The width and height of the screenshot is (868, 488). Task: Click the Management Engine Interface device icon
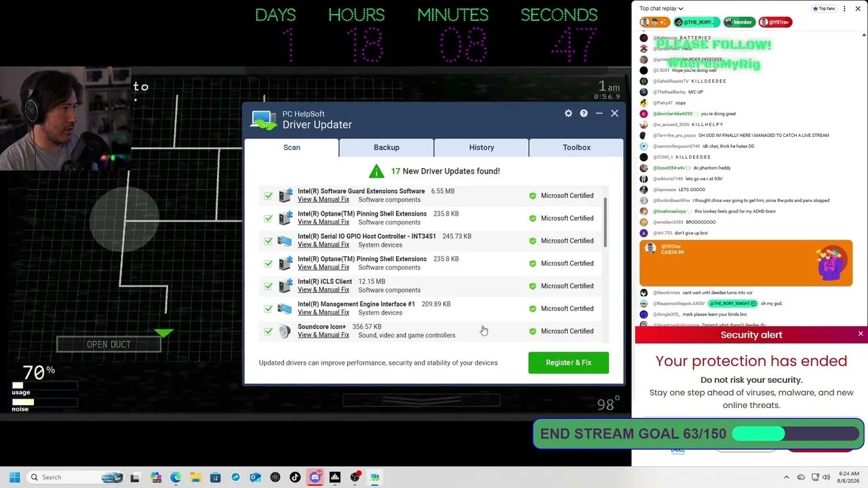click(x=285, y=308)
